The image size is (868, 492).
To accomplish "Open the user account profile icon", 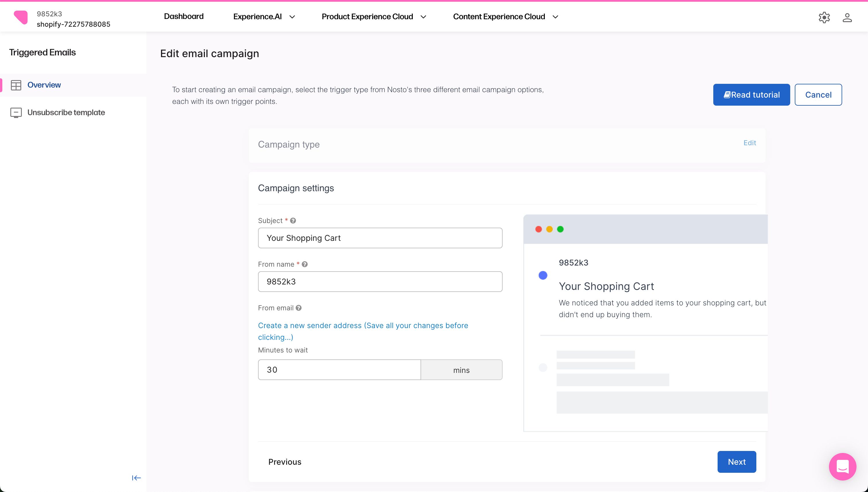I will (847, 17).
